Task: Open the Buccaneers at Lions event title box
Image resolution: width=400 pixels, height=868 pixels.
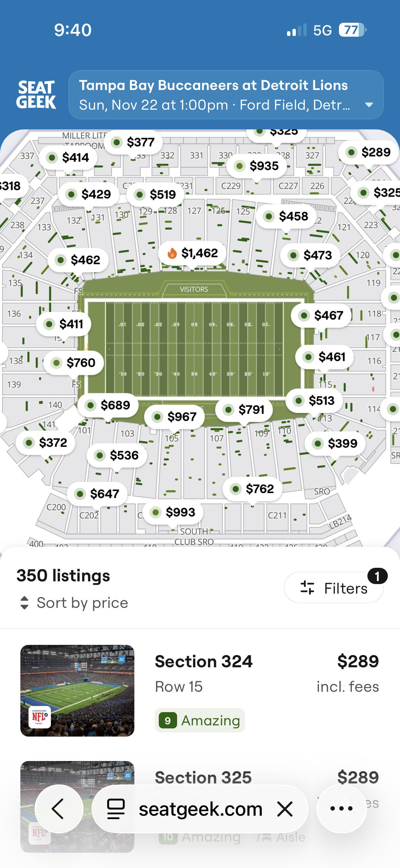Action: click(226, 95)
